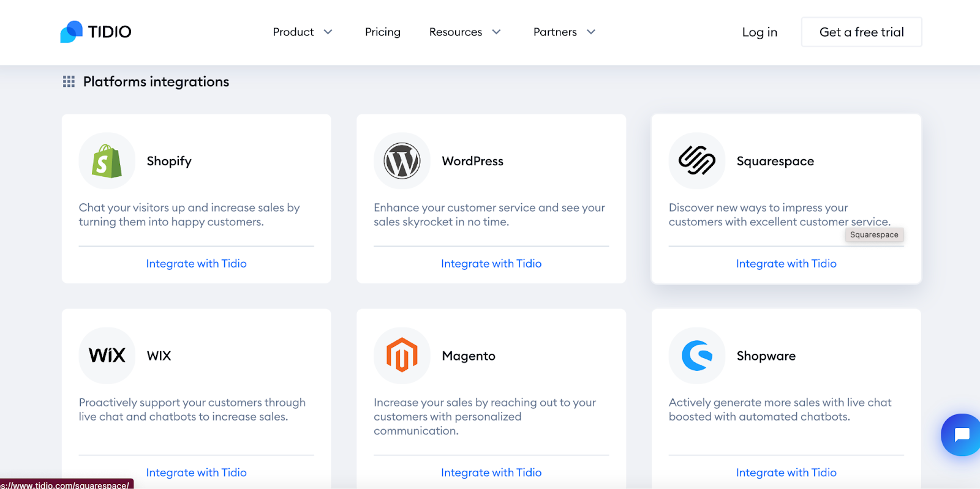Click the Magento description 'Increase your sales'
Viewport: 980px width, 489px height.
pos(485,416)
